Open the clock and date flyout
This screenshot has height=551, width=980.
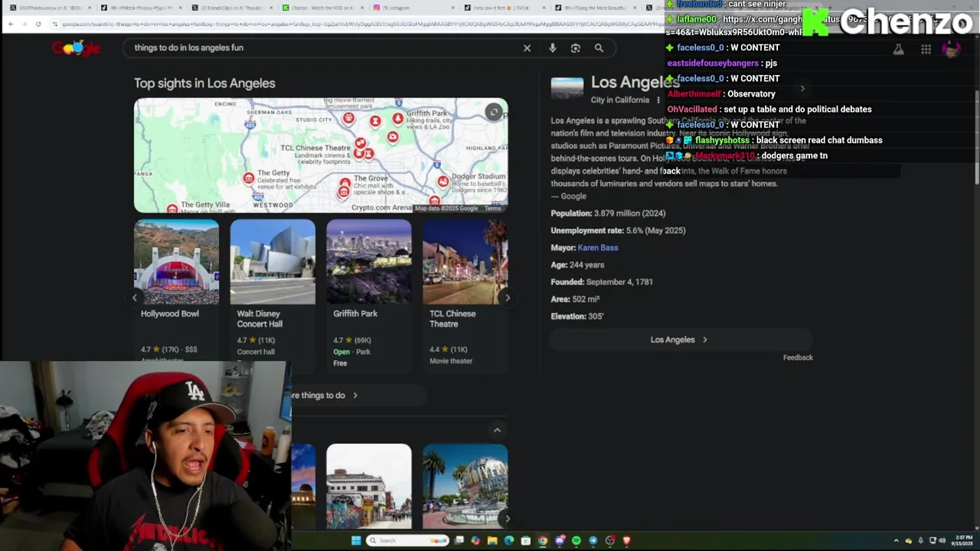pos(962,540)
